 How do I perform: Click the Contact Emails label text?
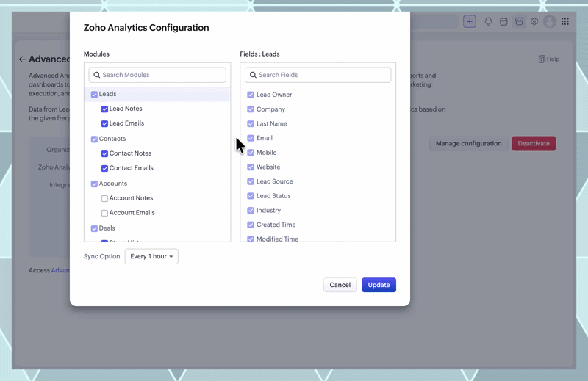[132, 168]
